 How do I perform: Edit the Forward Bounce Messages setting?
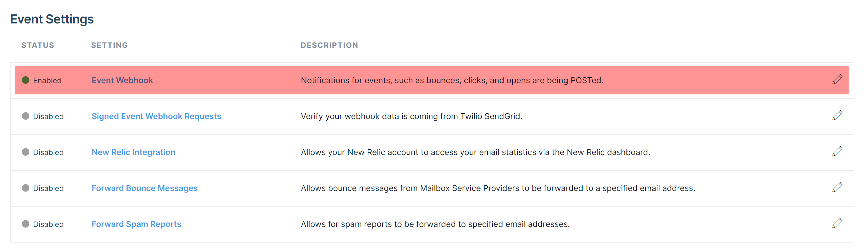click(x=837, y=188)
